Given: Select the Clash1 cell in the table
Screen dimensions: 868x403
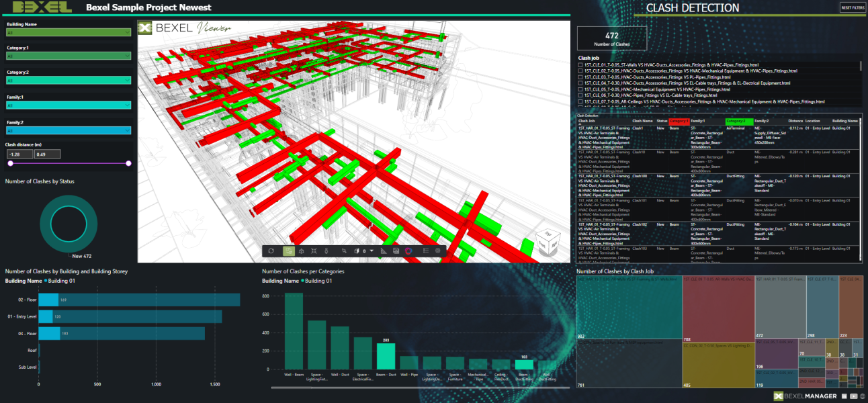Looking at the screenshot, I should [638, 128].
